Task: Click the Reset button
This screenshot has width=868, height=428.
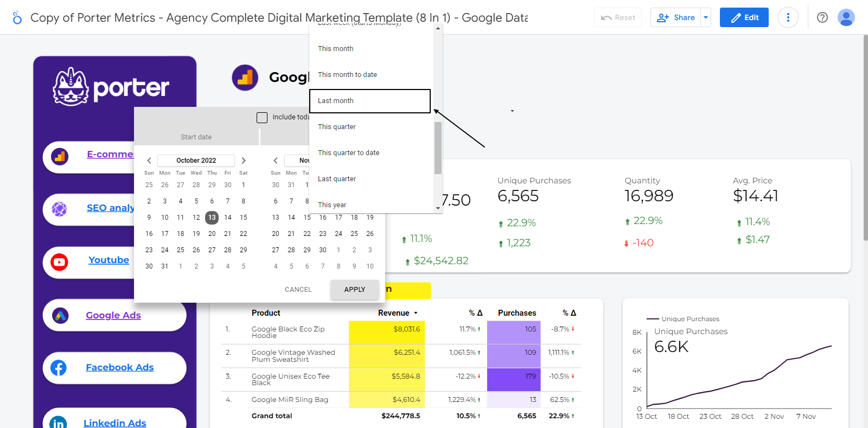Action: tap(618, 17)
